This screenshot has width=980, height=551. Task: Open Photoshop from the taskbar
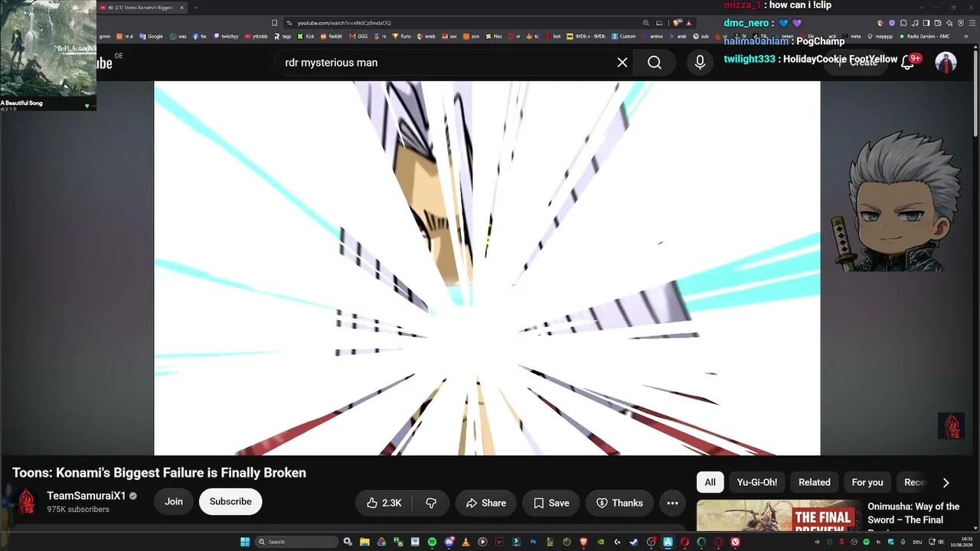[533, 542]
